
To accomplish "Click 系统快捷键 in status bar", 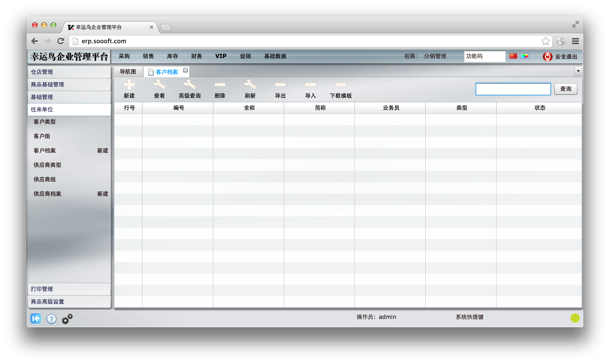I will pos(469,317).
